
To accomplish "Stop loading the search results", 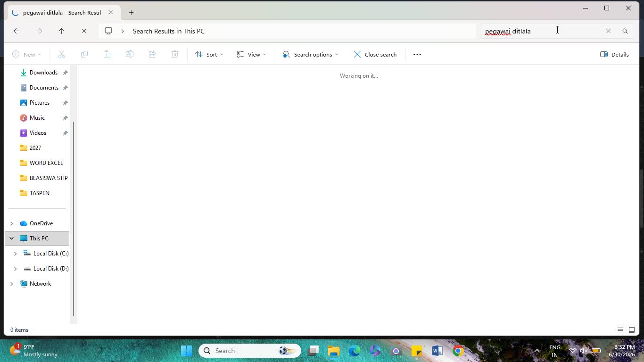I will 84,31.
